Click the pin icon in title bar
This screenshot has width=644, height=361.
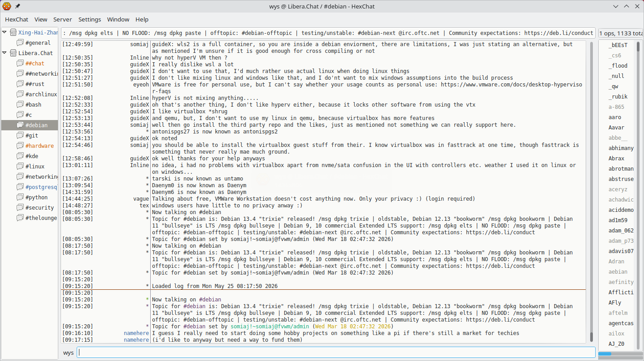[x=17, y=6]
